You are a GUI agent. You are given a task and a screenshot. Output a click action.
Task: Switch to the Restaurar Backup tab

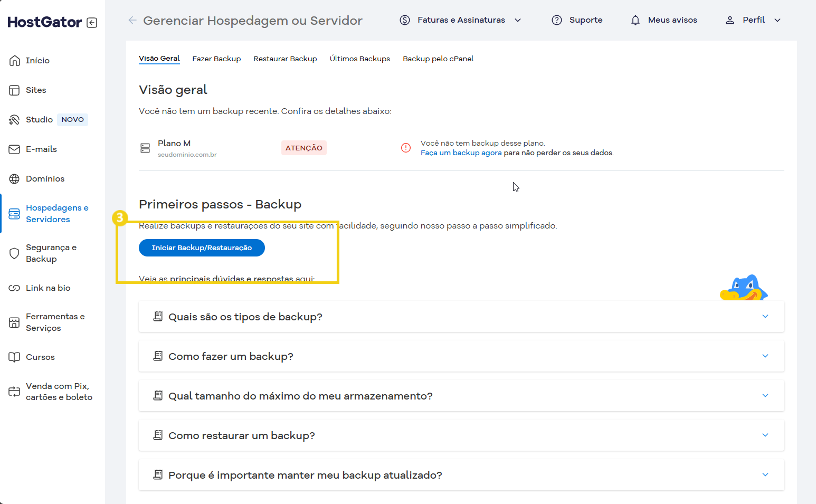pos(285,59)
